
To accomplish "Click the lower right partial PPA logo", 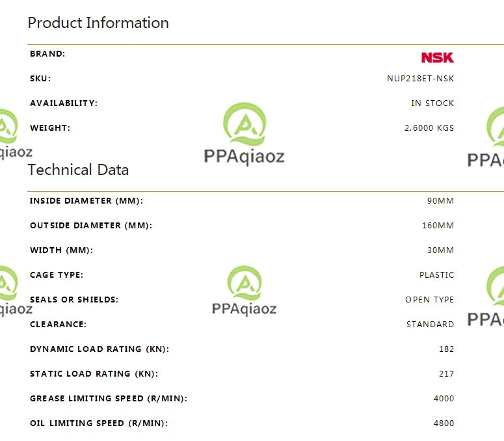I will [486, 297].
